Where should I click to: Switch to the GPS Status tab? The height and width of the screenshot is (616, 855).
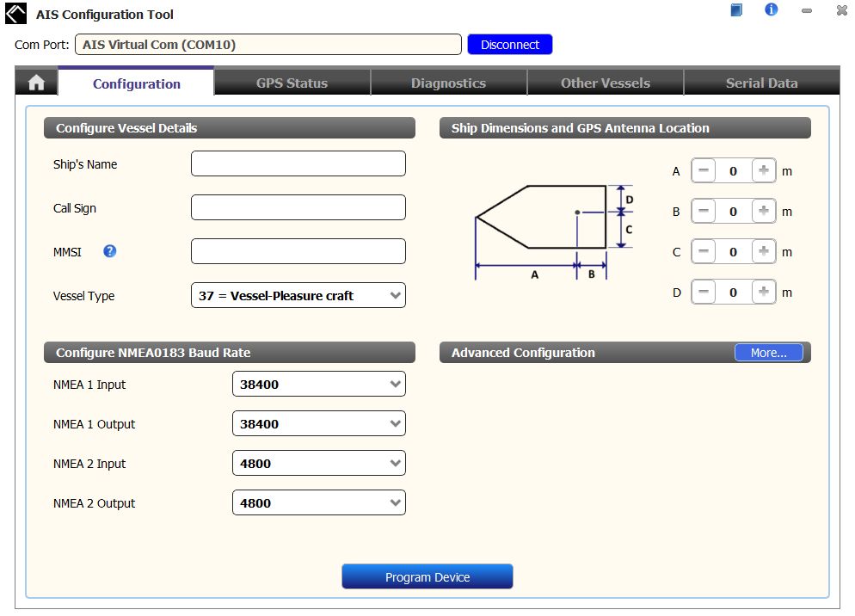(292, 83)
